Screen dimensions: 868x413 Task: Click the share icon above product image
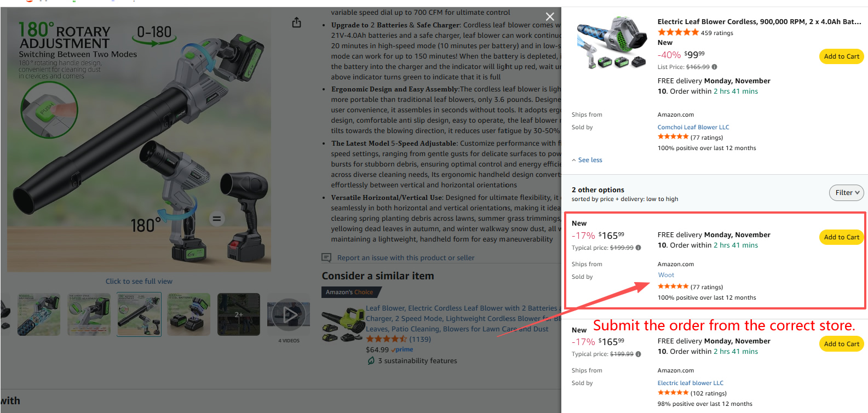pos(296,22)
